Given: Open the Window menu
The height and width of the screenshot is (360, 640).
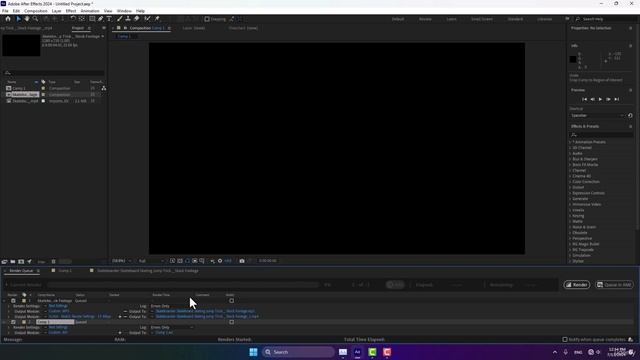Looking at the screenshot, I should click(124, 11).
